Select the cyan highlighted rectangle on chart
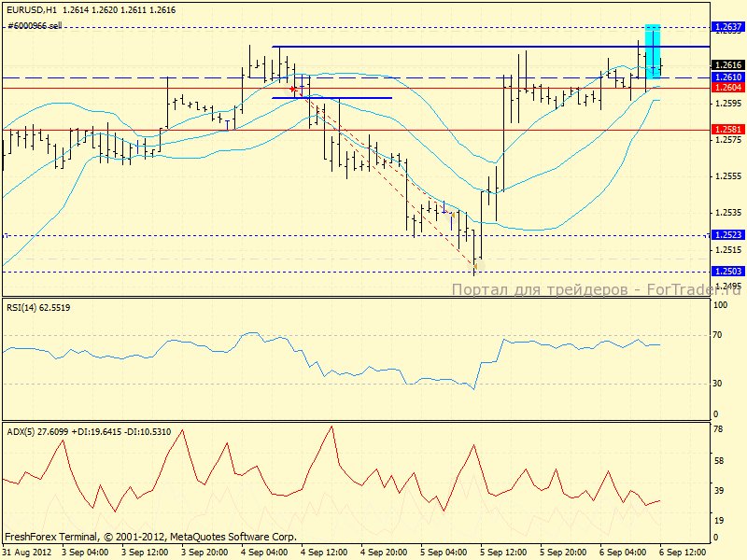This screenshot has height=560, width=747. (654, 49)
